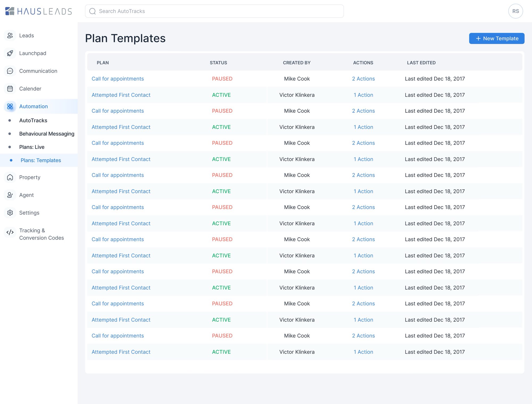Screen dimensions: 532x404
Task: Click the Launchpad rocket icon
Action: 10,53
